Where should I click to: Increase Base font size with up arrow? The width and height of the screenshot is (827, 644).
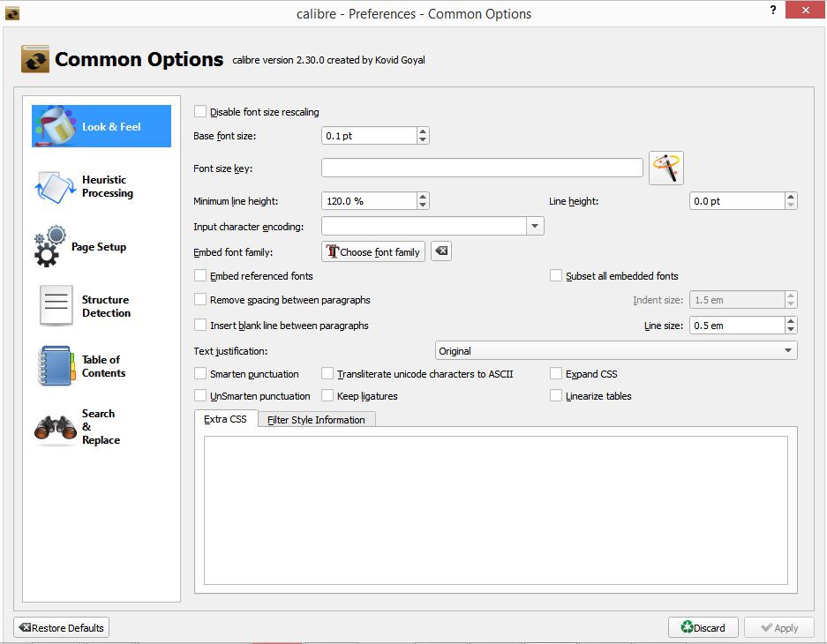pyautogui.click(x=423, y=131)
